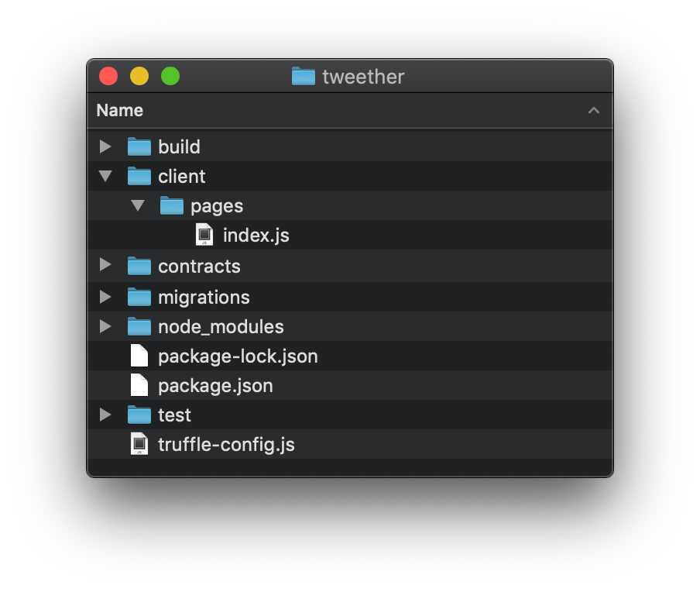Toggle sort order chevron arrow
The height and width of the screenshot is (592, 700).
point(594,111)
